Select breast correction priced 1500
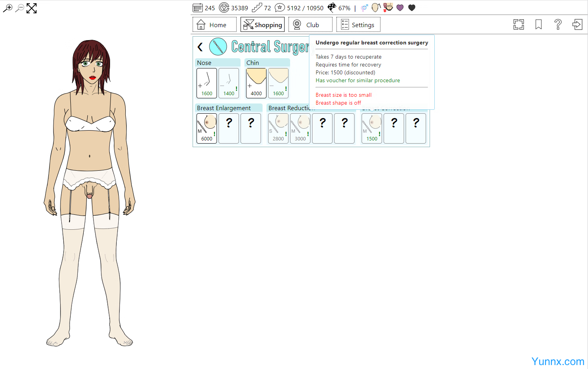Viewport: 588px width, 369px height. click(x=372, y=128)
